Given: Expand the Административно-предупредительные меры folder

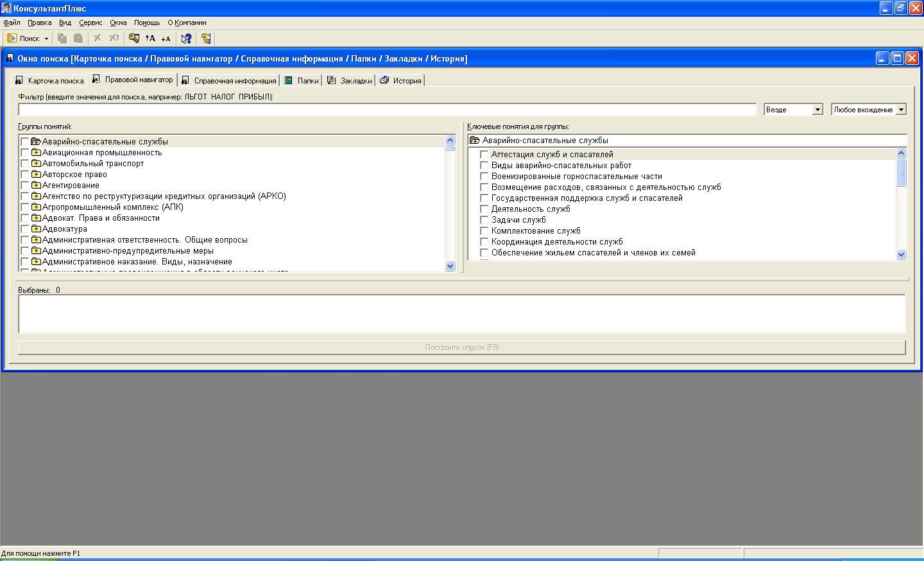Looking at the screenshot, I should pos(37,251).
